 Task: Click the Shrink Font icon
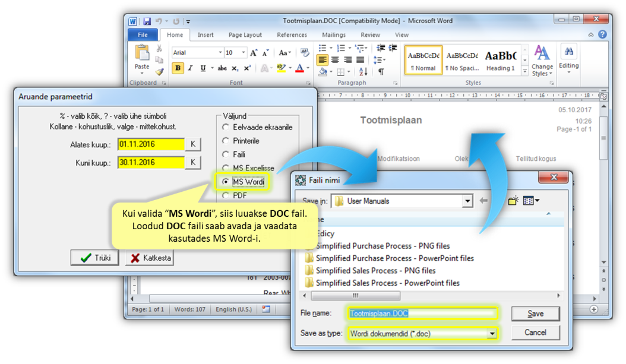point(265,53)
